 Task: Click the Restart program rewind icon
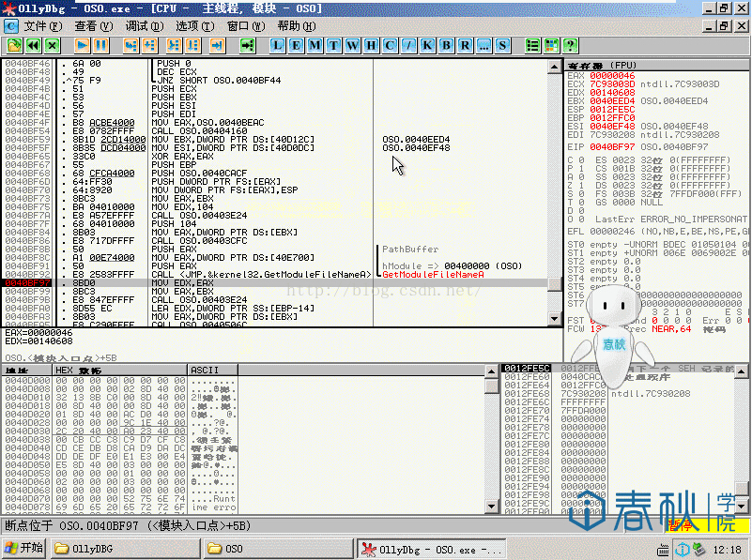[x=33, y=46]
